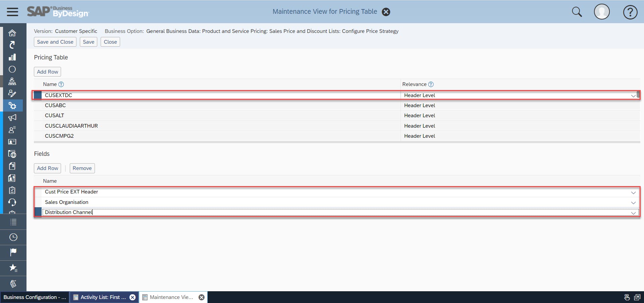Close the Activity List tab
Viewport: 644px width, 303px height.
pos(132,297)
